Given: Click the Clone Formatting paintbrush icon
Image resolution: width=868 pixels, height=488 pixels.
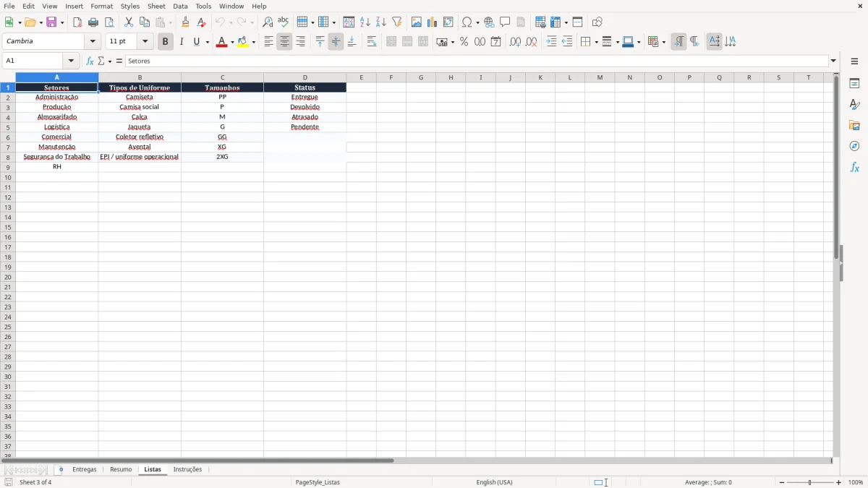Looking at the screenshot, I should point(186,22).
